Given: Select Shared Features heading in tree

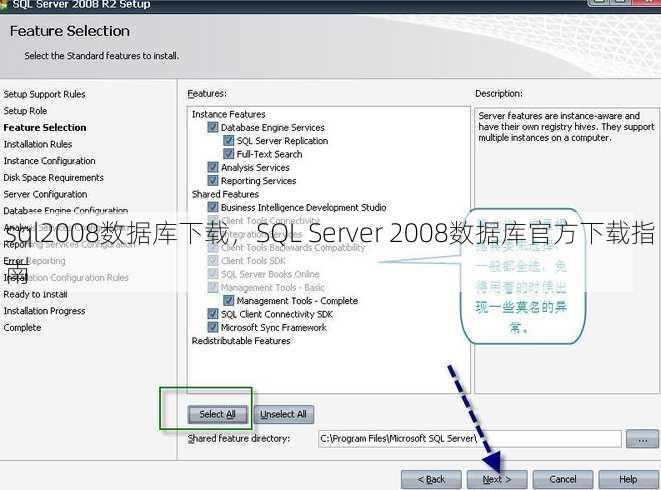Looking at the screenshot, I should (x=225, y=194).
